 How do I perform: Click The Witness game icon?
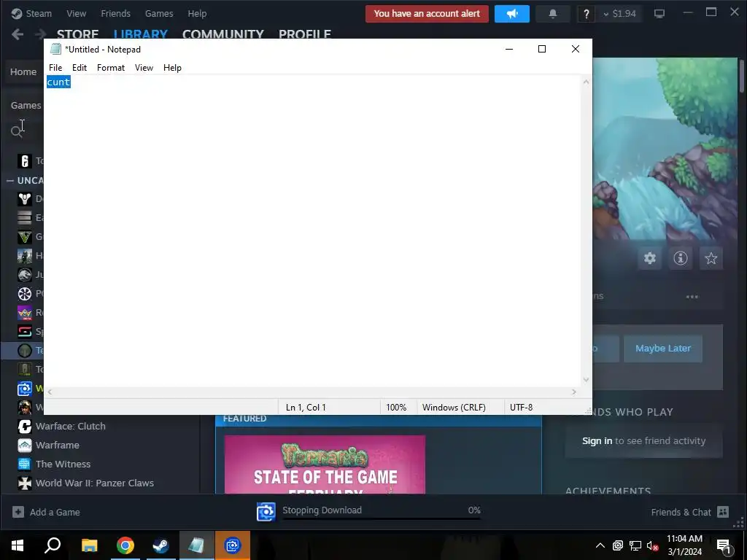click(x=24, y=464)
